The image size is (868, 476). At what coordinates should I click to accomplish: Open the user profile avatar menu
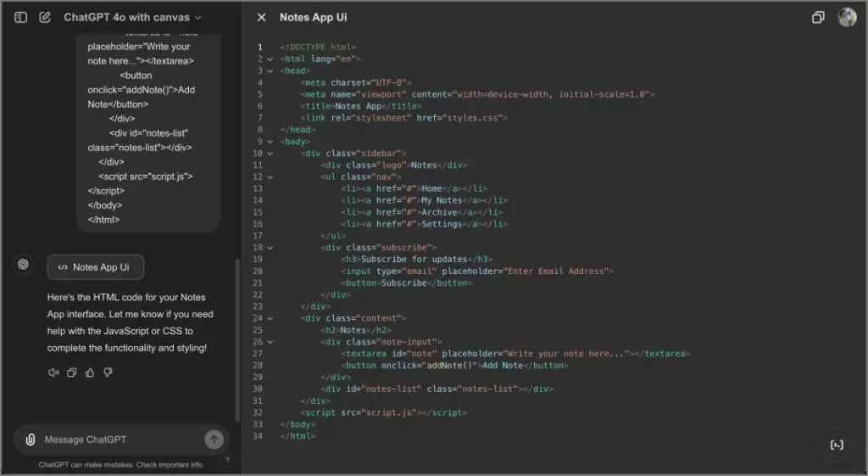point(847,17)
